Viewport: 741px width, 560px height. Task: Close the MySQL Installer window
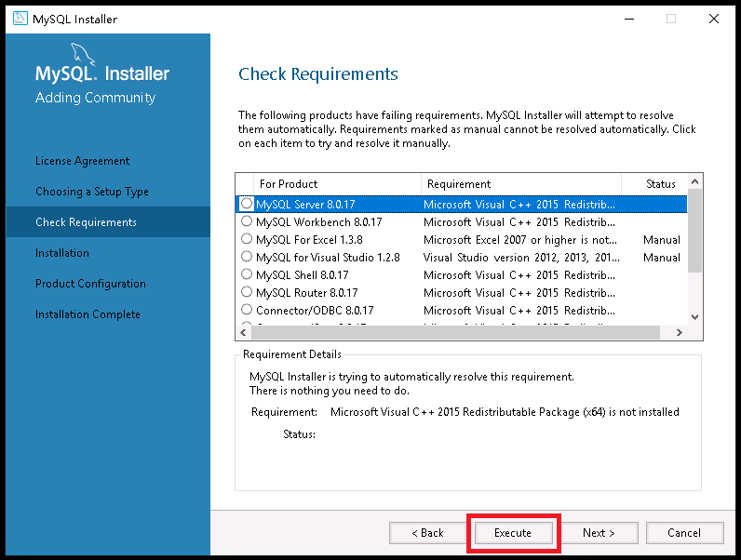pos(714,19)
